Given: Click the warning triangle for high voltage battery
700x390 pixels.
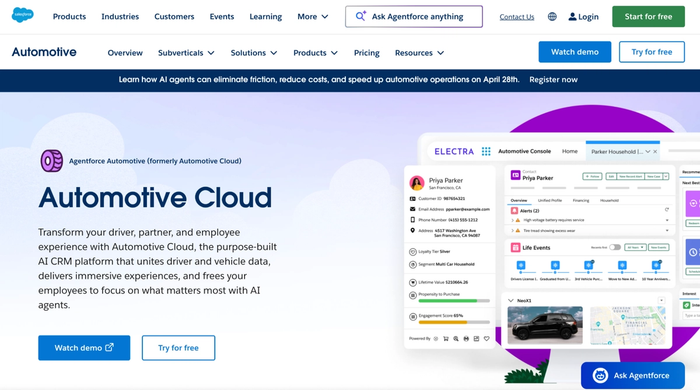Looking at the screenshot, I should click(518, 220).
